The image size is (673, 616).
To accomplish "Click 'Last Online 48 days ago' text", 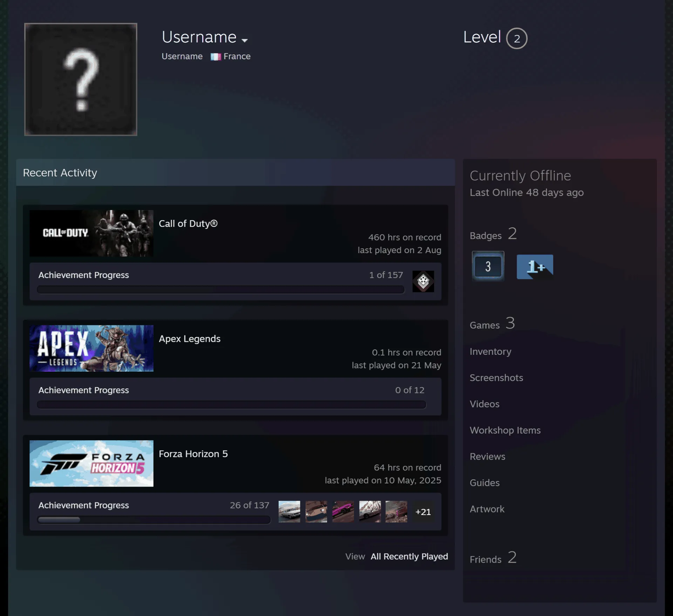I will (x=526, y=192).
